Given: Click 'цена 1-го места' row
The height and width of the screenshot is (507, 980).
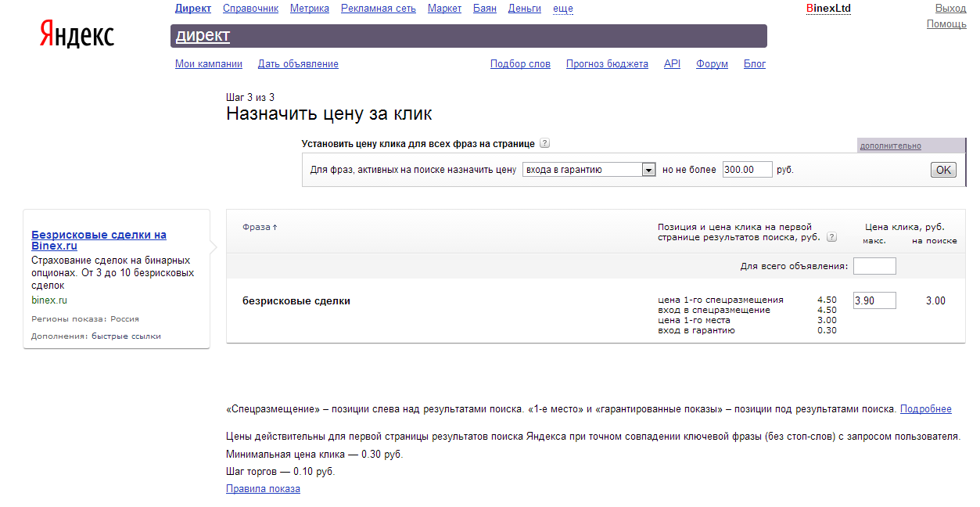Looking at the screenshot, I should 748,320.
